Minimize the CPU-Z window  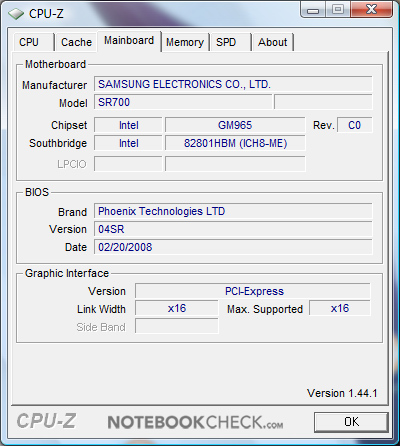coord(313,9)
